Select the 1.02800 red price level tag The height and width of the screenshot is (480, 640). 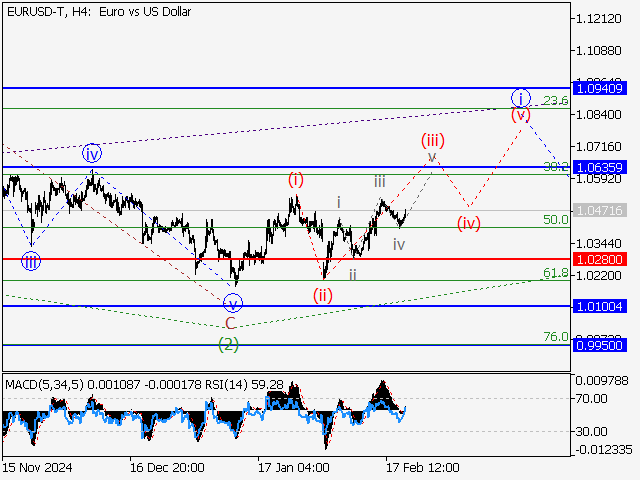click(x=600, y=259)
